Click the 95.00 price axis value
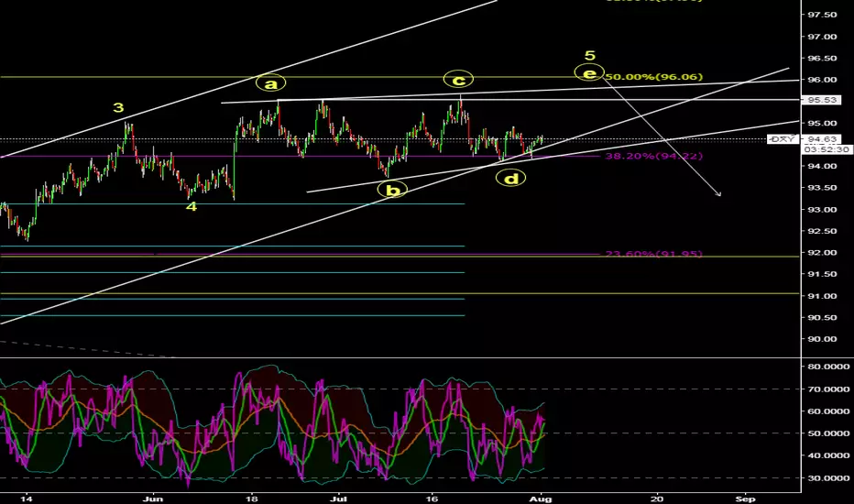854x504 pixels. pos(822,123)
